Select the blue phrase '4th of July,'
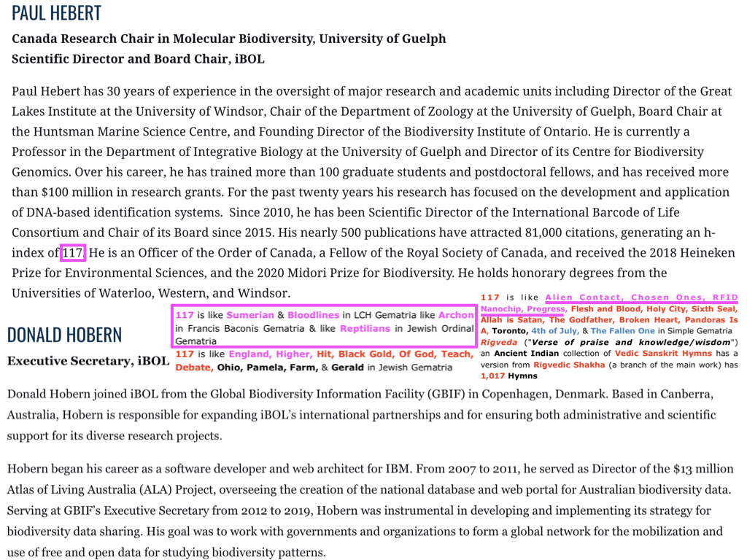 tap(556, 330)
